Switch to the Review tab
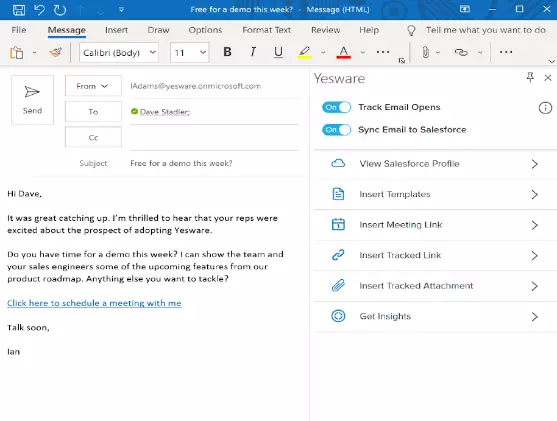The width and height of the screenshot is (557, 421). pos(326,30)
